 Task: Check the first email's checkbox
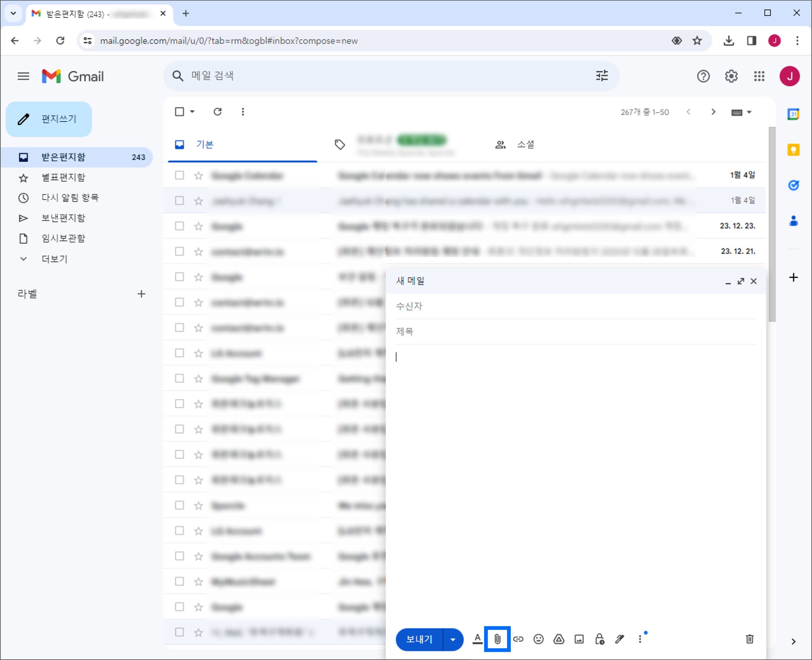click(179, 175)
